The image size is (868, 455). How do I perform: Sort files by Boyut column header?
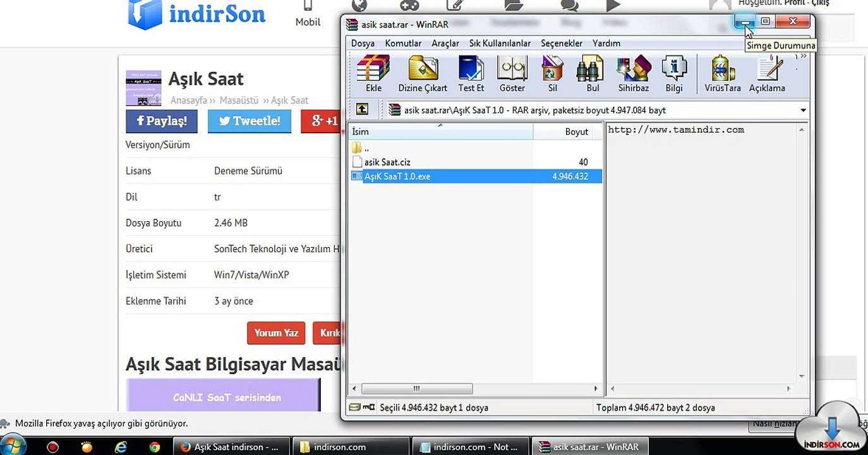point(562,131)
